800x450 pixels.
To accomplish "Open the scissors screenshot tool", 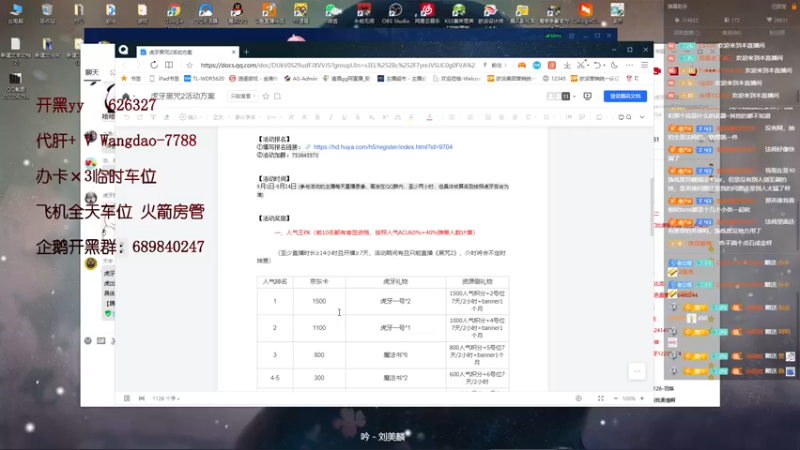I will (x=581, y=65).
